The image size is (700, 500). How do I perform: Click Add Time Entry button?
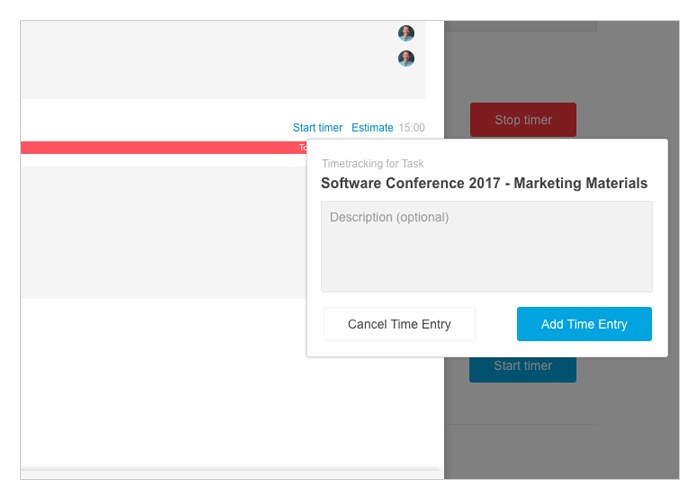[x=584, y=324]
